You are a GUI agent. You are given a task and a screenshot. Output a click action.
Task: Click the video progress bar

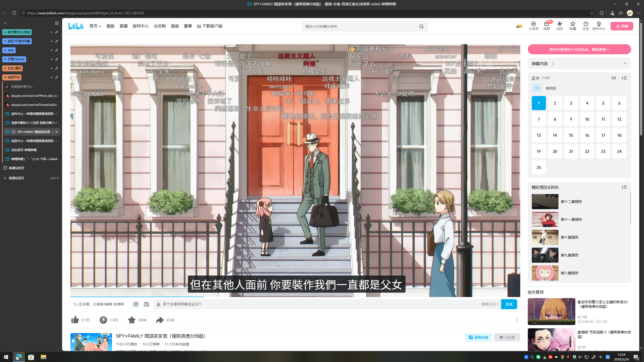coord(295,297)
